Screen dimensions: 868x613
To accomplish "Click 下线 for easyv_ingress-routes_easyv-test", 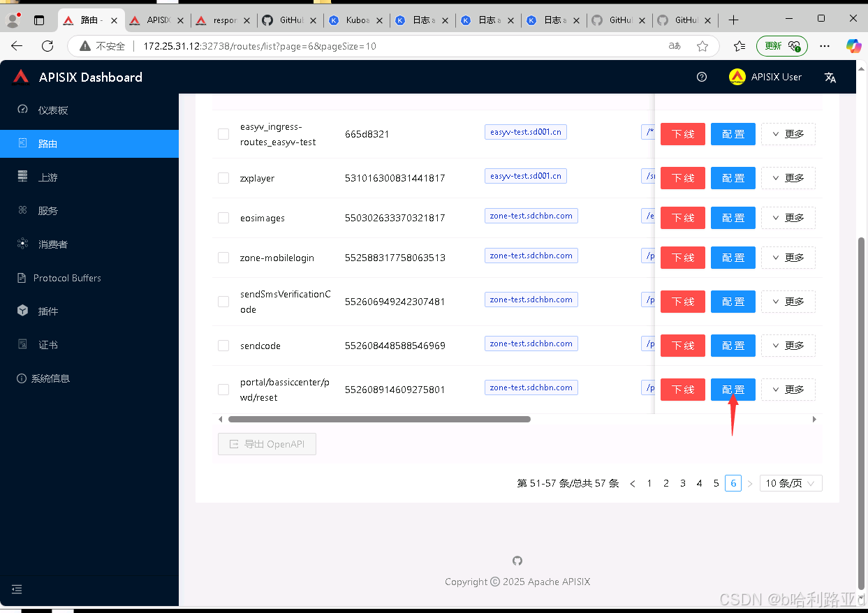I will [x=683, y=134].
